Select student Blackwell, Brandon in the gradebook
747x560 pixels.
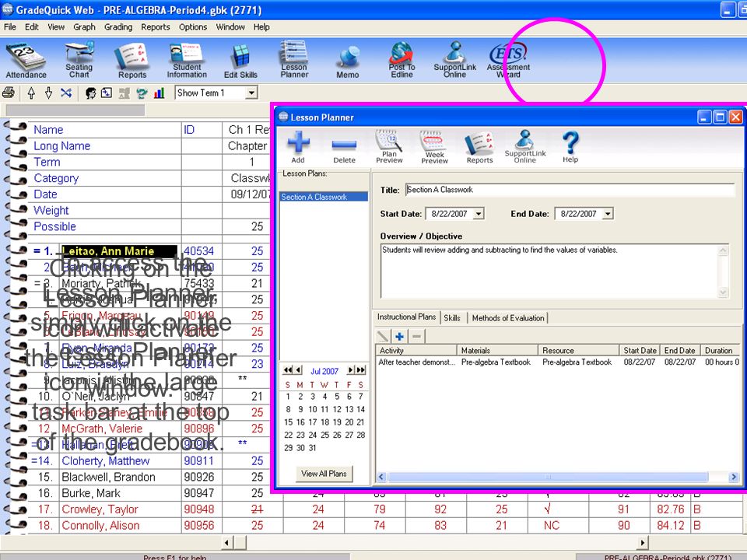pyautogui.click(x=108, y=477)
